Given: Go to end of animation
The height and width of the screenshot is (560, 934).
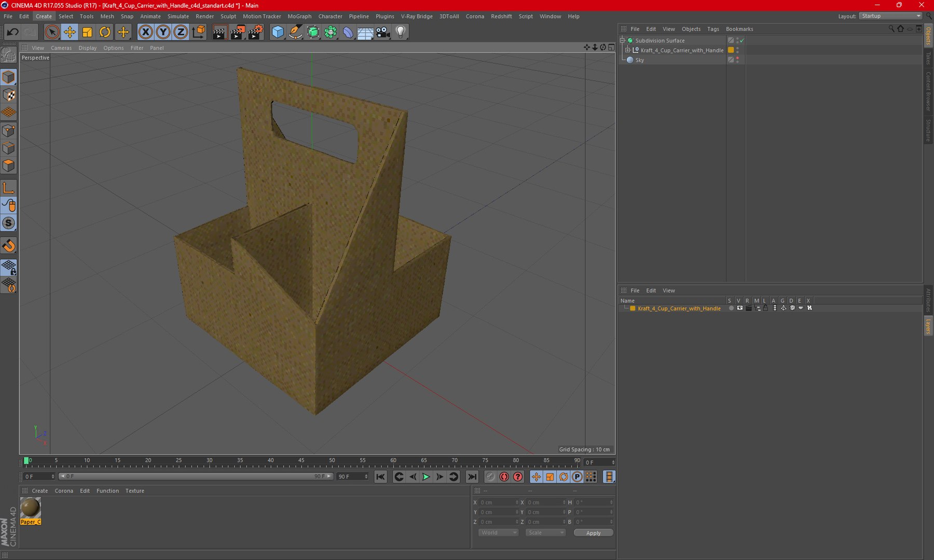Looking at the screenshot, I should (x=472, y=477).
